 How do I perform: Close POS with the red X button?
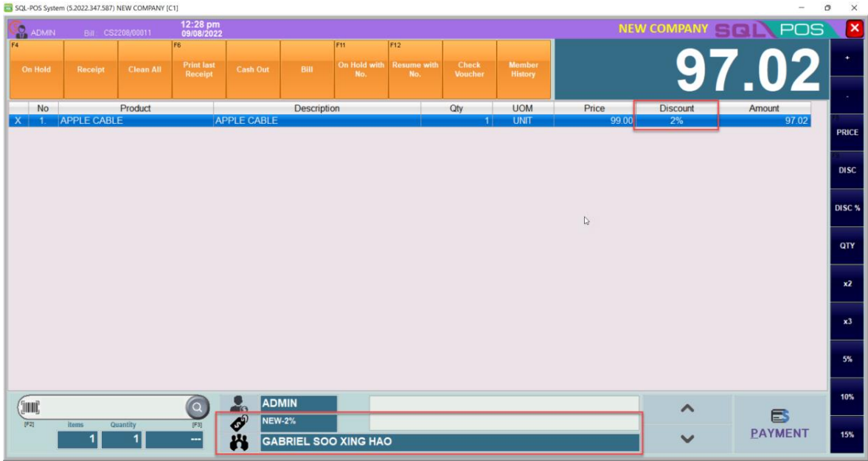click(855, 29)
